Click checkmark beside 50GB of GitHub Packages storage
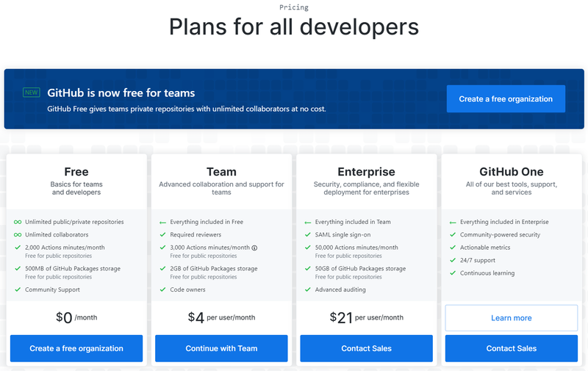Screen dimensions: 588x371 [307, 268]
